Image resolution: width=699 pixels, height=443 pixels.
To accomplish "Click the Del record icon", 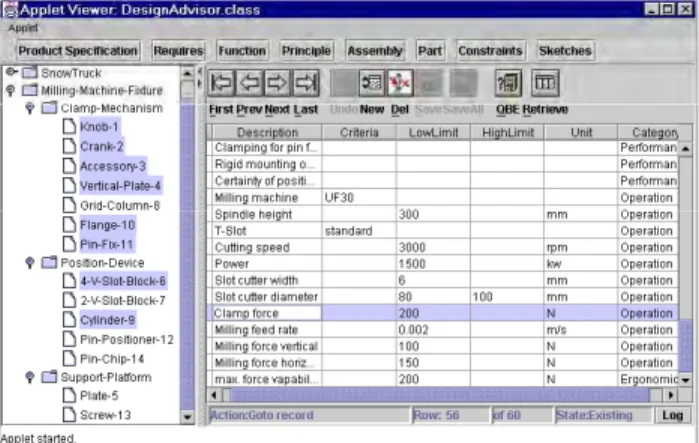I will pos(400,83).
